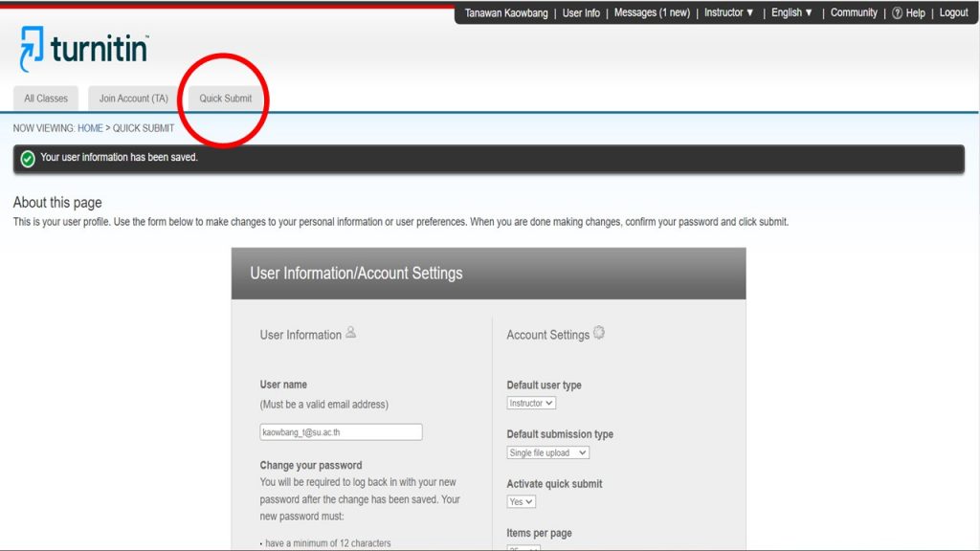Click the 'Default user type' label
The height and width of the screenshot is (551, 980).
(x=544, y=385)
